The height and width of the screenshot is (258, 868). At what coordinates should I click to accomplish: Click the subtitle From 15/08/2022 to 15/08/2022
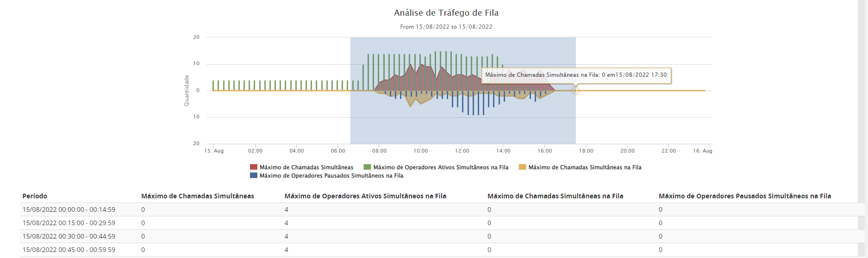(x=446, y=27)
